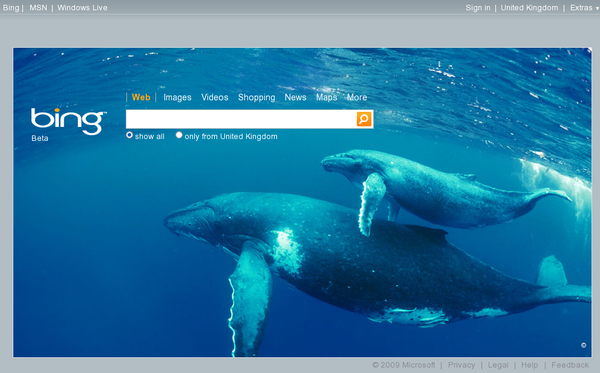Switch to the Maps search tab
The width and height of the screenshot is (600, 373).
326,98
